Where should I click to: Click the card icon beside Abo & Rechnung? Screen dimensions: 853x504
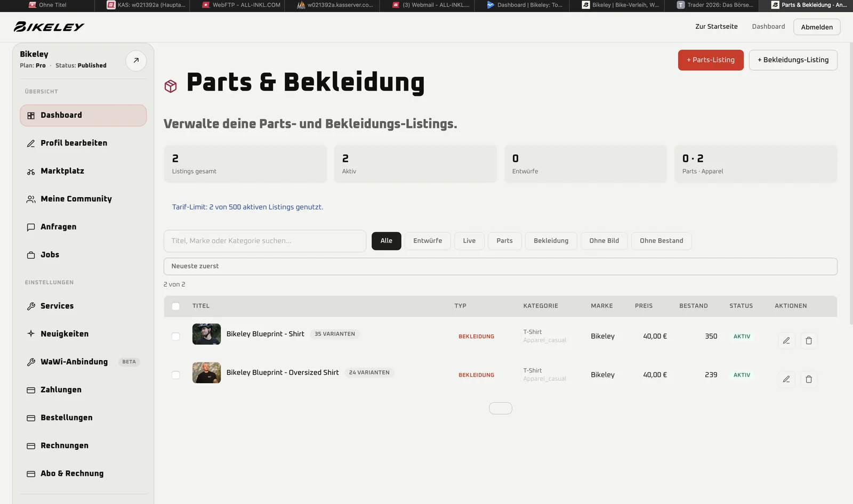[x=31, y=474]
